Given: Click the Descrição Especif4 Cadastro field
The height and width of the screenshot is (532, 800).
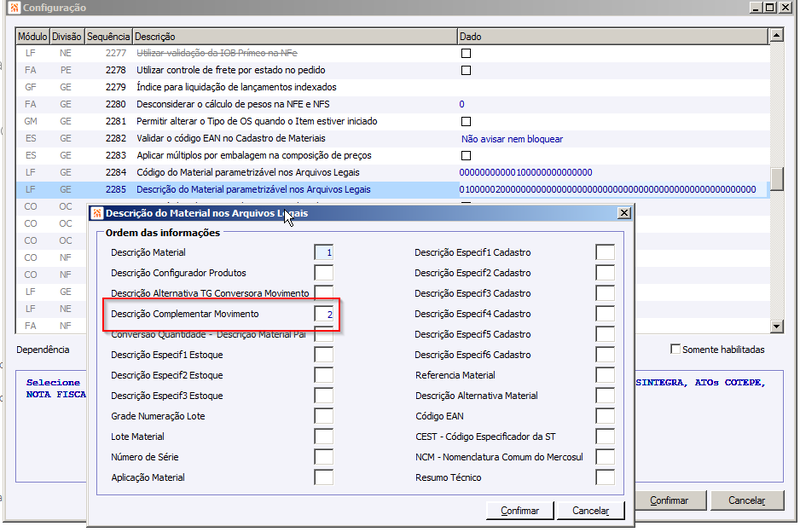Looking at the screenshot, I should tap(605, 314).
